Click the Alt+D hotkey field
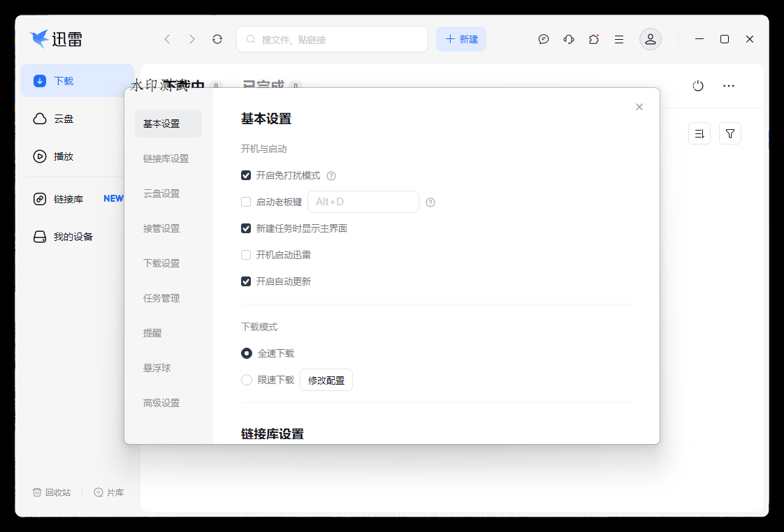This screenshot has width=784, height=532. click(x=363, y=202)
